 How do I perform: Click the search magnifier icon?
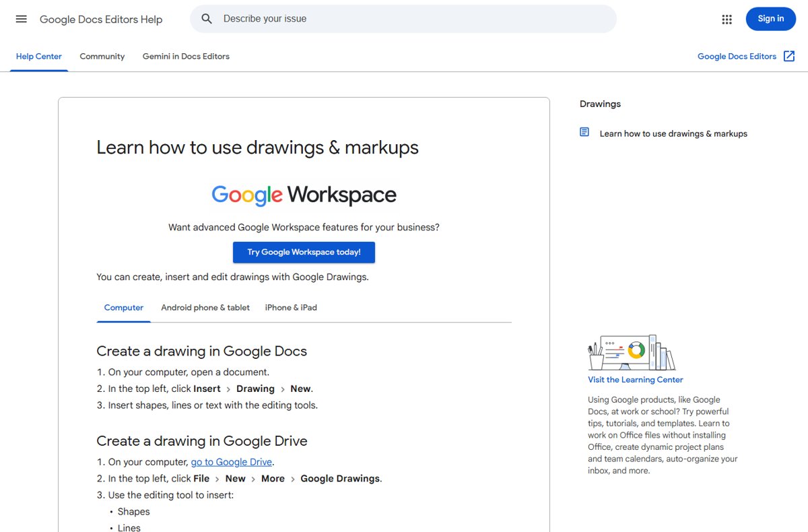[x=207, y=19]
